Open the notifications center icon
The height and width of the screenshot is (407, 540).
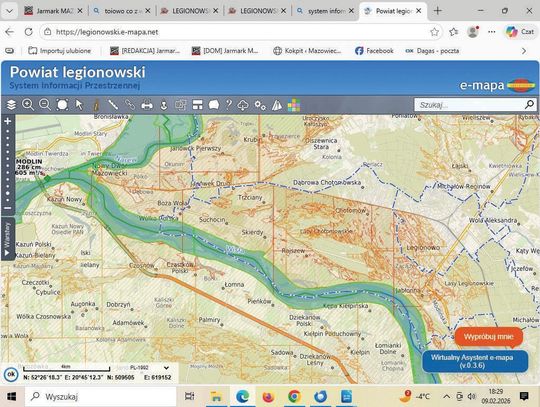tap(524, 396)
